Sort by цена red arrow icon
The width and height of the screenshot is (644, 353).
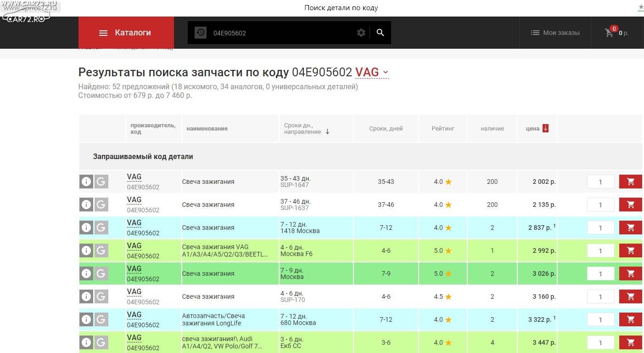click(545, 128)
